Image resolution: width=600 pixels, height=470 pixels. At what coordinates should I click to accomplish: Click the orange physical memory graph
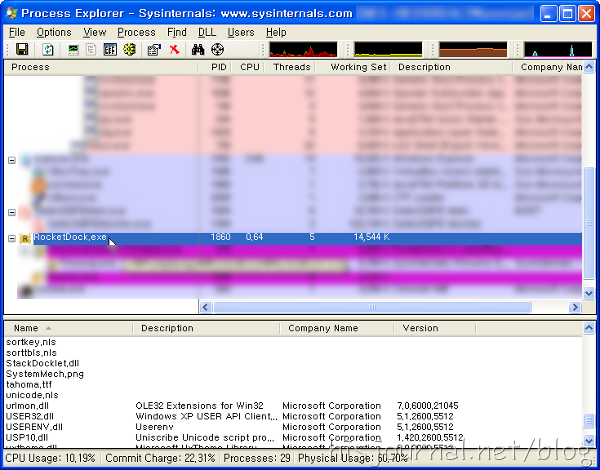473,49
